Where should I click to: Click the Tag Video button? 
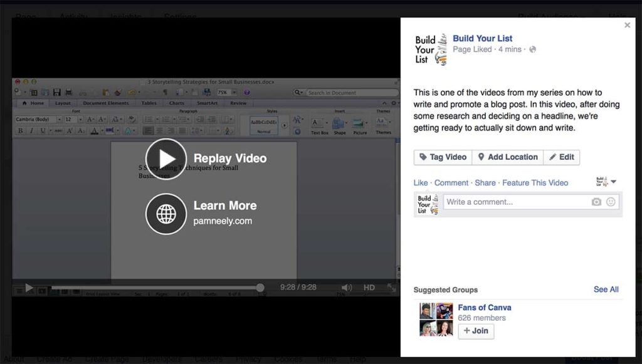pyautogui.click(x=443, y=157)
